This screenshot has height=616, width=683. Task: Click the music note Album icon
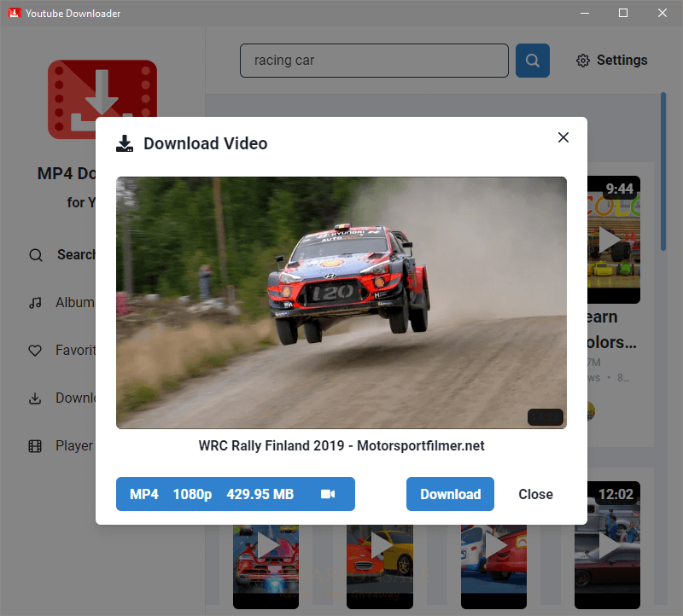[x=35, y=303]
